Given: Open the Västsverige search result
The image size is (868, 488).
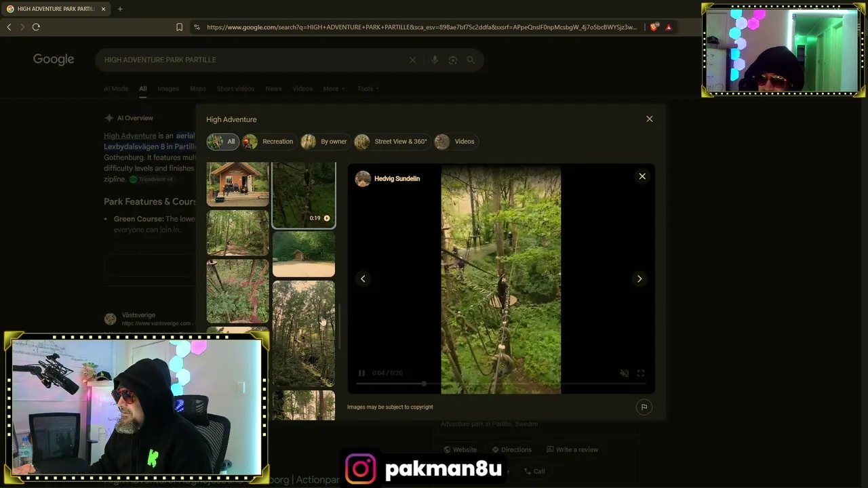Looking at the screenshot, I should 138,315.
